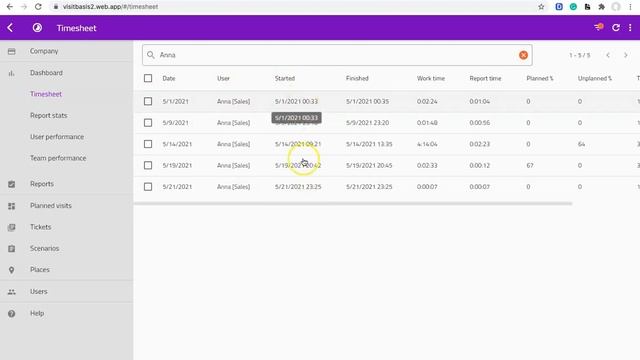Check the 5/21/2021 row checkbox
The width and height of the screenshot is (640, 360).
click(148, 187)
